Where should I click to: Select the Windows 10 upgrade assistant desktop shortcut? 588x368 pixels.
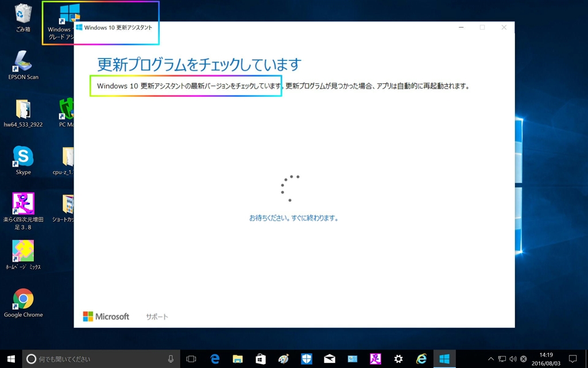coord(60,22)
